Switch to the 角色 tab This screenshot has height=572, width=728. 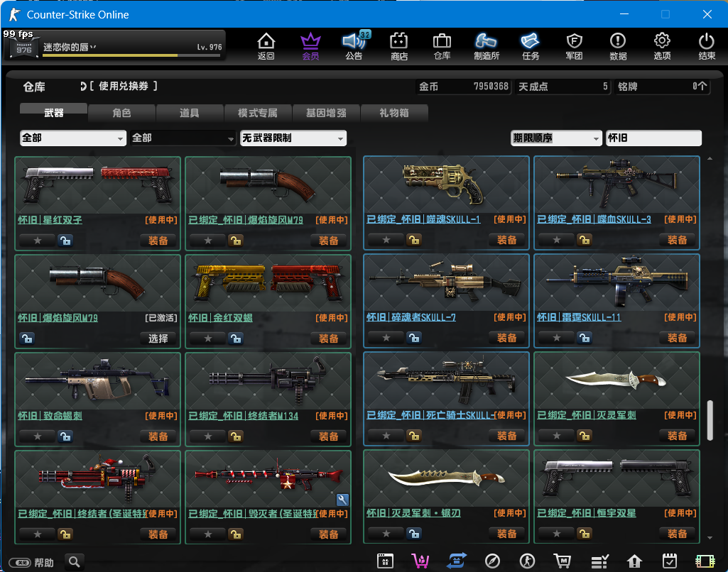coord(121,112)
